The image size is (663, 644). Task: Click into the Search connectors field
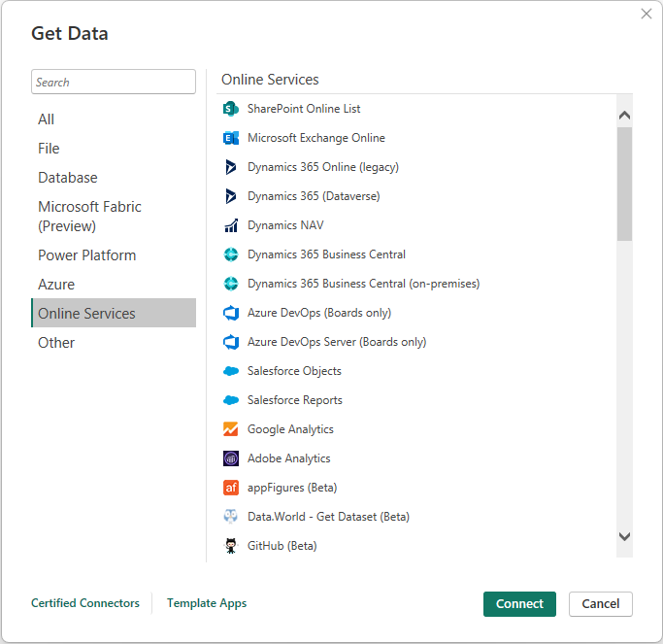click(x=114, y=83)
